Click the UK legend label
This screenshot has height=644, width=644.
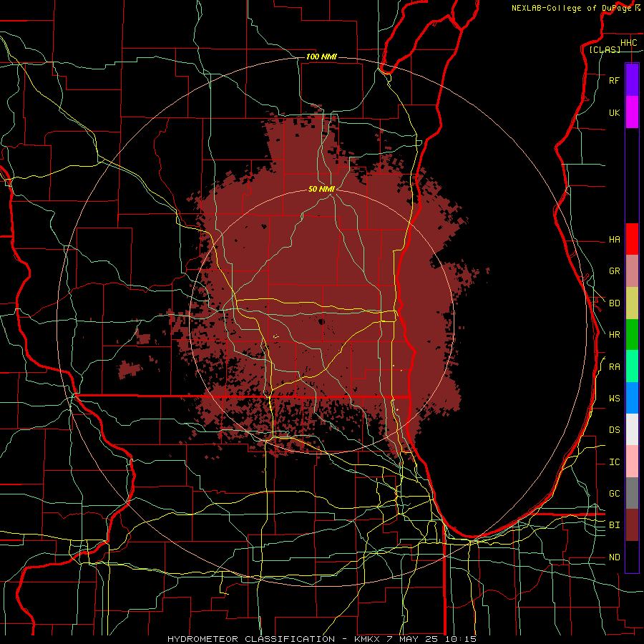pyautogui.click(x=614, y=112)
